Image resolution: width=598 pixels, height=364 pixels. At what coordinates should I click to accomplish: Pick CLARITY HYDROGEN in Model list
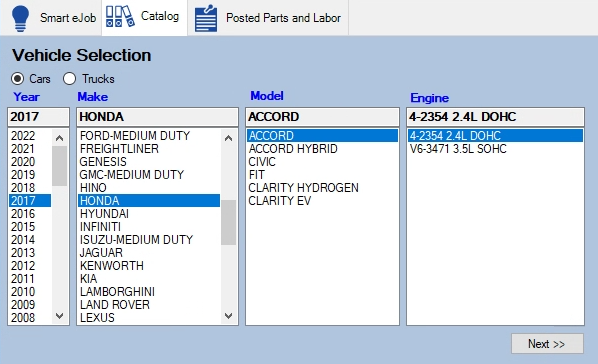[322, 188]
